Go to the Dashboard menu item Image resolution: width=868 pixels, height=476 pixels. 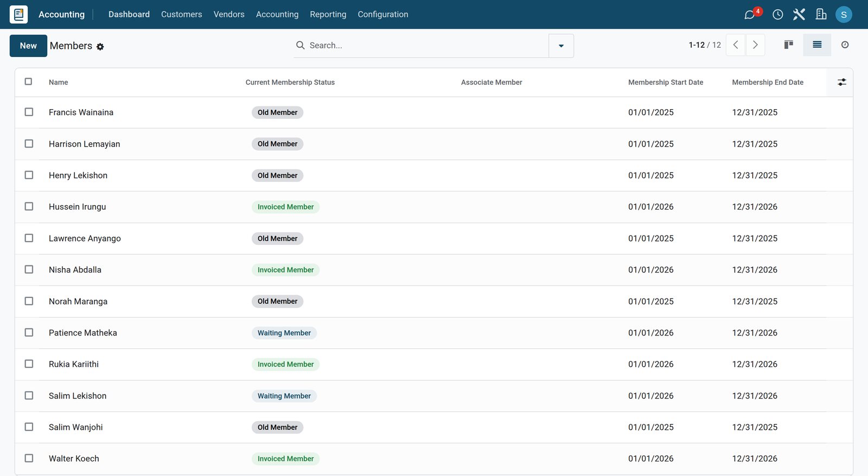tap(129, 15)
